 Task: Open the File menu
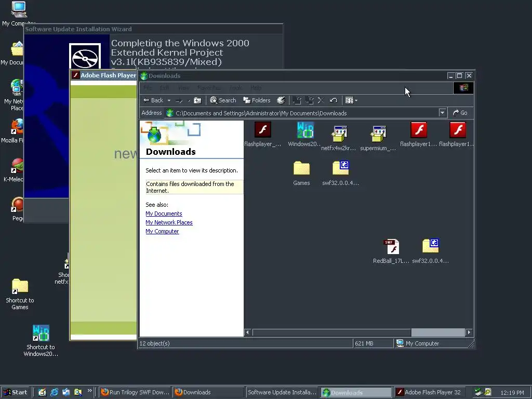tap(148, 88)
